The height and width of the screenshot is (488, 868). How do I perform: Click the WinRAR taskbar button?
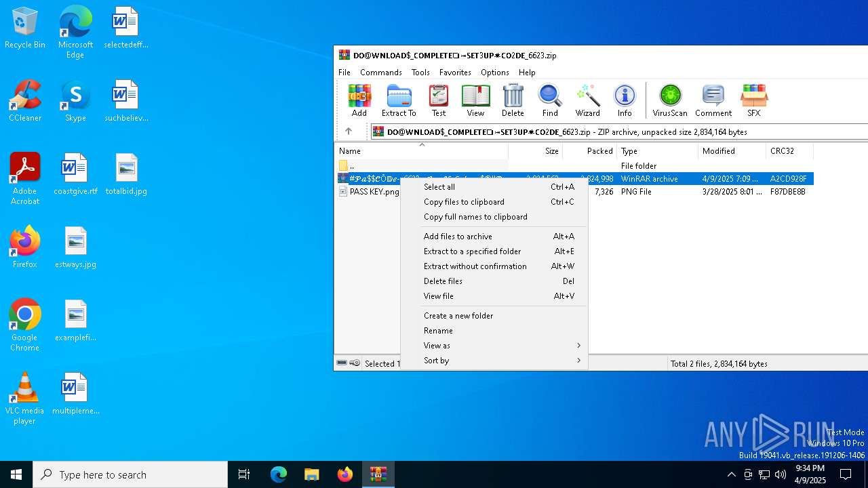point(378,474)
